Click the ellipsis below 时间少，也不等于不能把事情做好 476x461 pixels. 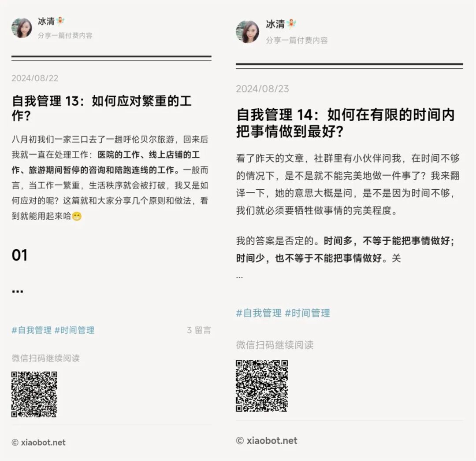point(239,277)
